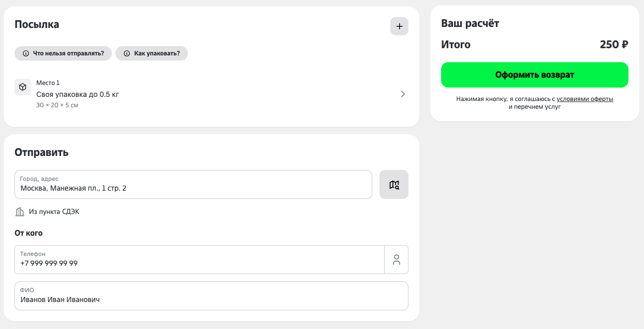Screen dimensions: 644x329
Task: Expand Место 1 details via chevron arrow
Action: (x=403, y=94)
